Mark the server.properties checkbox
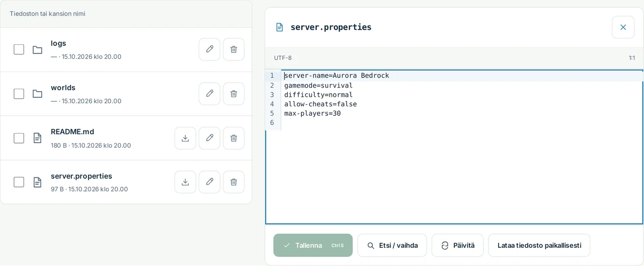This screenshot has height=266, width=644. [x=19, y=182]
